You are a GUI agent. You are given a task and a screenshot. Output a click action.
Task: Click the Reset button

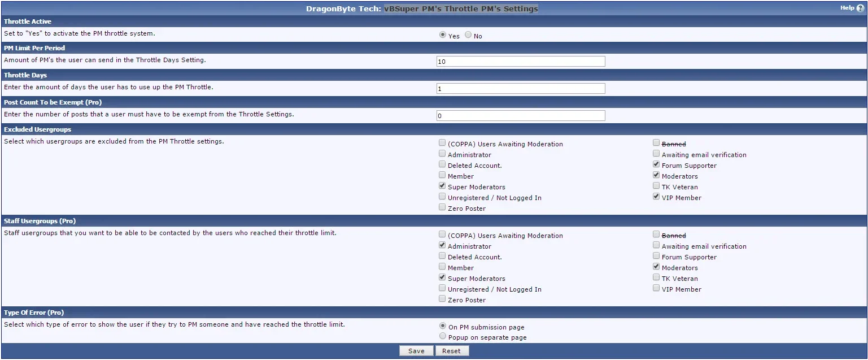pyautogui.click(x=452, y=351)
